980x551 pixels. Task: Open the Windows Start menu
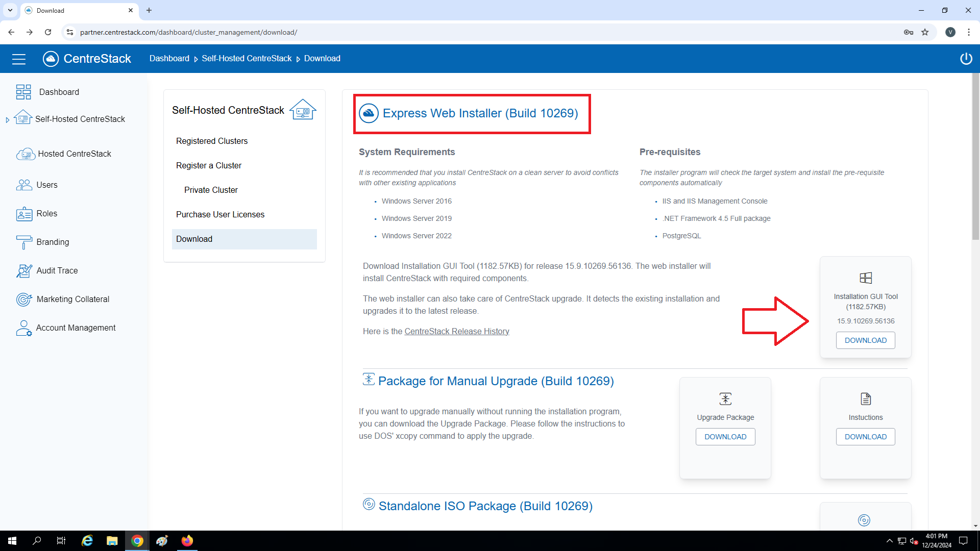12,541
